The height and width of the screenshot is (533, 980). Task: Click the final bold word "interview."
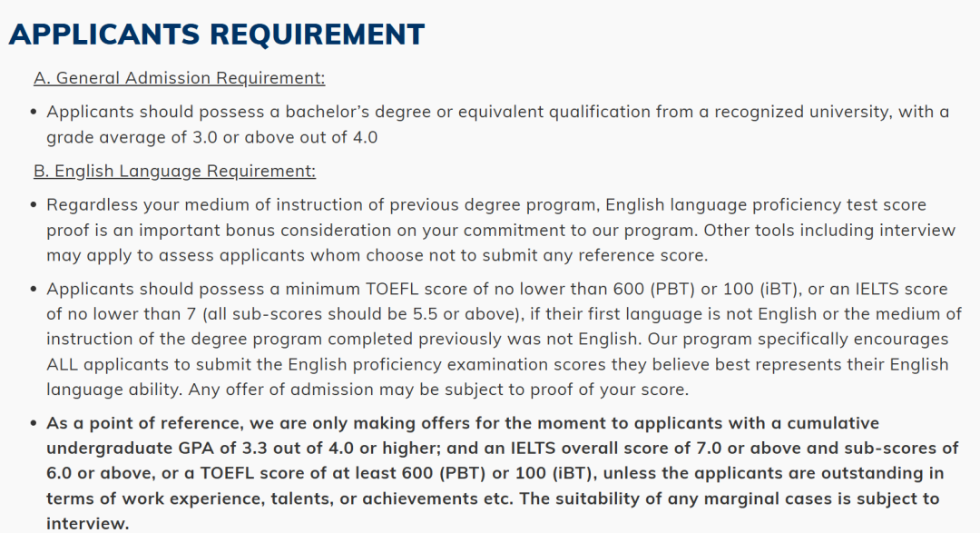tap(88, 524)
